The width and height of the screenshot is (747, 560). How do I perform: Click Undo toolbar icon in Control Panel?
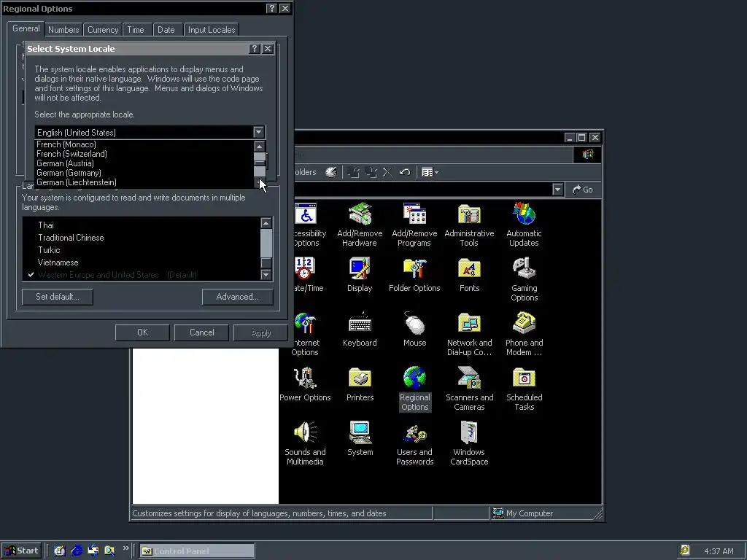405,172
